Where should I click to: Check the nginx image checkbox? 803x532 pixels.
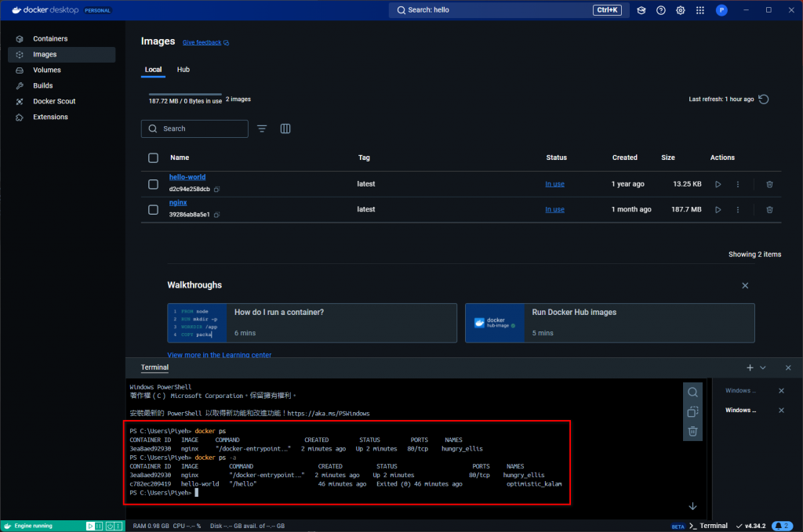click(x=153, y=210)
